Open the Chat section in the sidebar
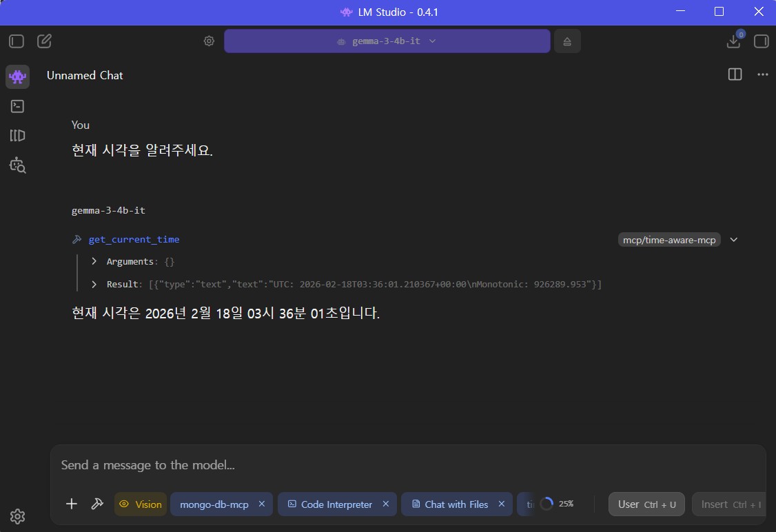This screenshot has height=532, width=776. click(x=17, y=76)
